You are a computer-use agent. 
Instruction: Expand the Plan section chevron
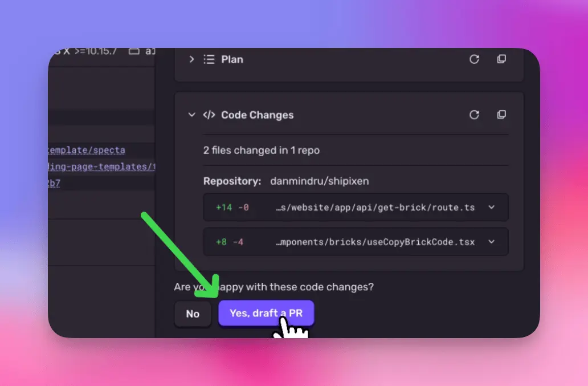[191, 59]
